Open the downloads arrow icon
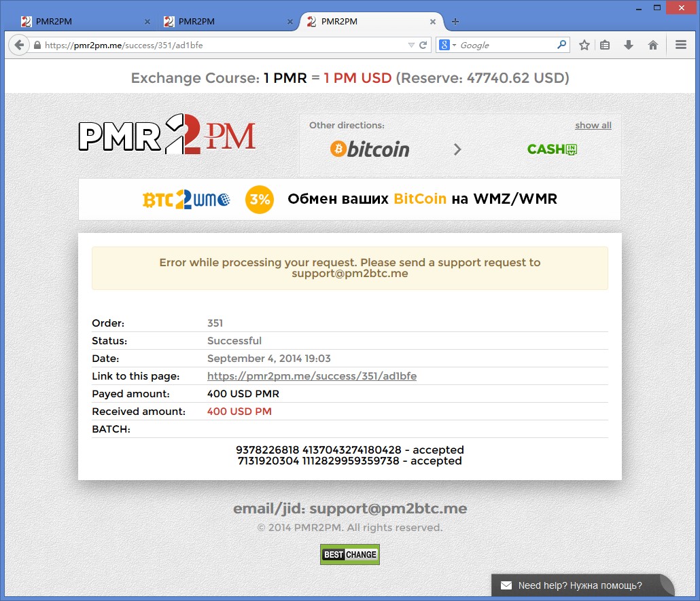The height and width of the screenshot is (601, 700). tap(629, 45)
